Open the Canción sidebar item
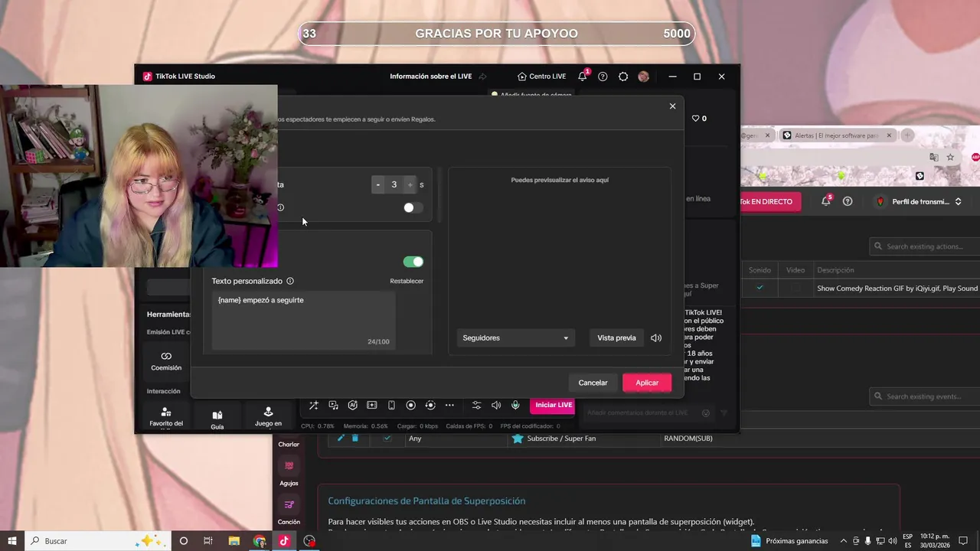The width and height of the screenshot is (980, 551). (x=289, y=511)
